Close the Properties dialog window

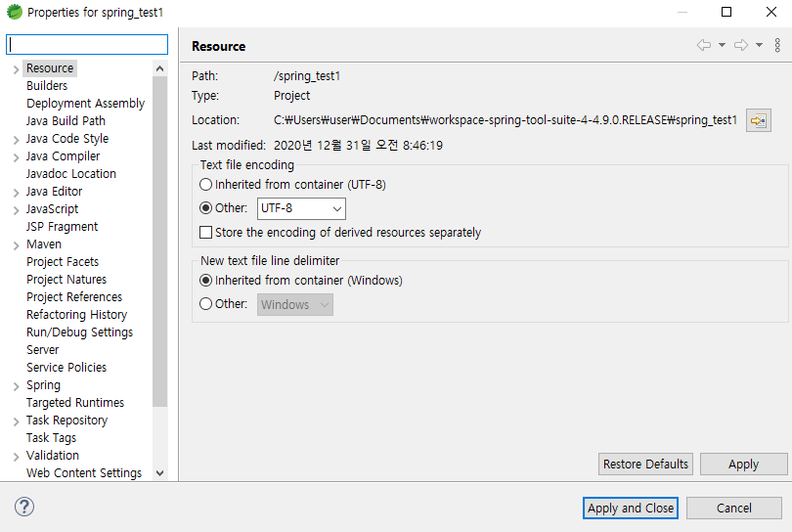tap(770, 12)
